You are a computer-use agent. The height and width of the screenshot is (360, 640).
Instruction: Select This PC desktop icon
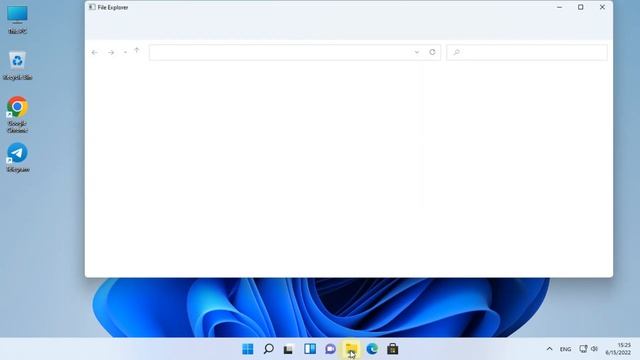click(18, 19)
